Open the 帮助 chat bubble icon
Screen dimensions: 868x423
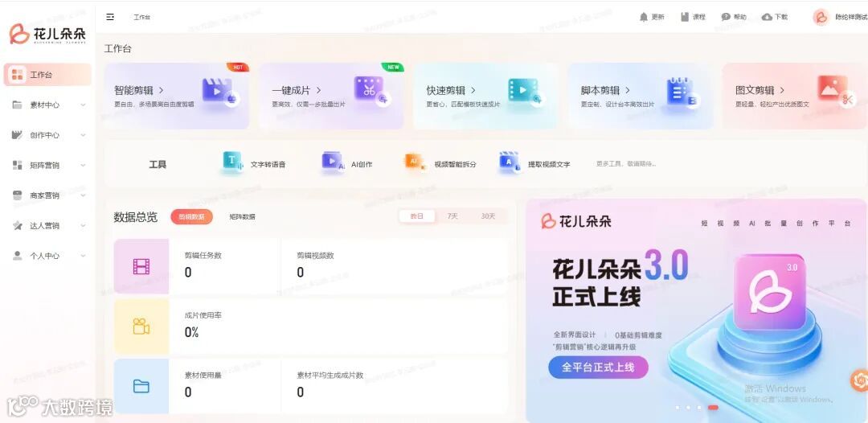click(726, 17)
